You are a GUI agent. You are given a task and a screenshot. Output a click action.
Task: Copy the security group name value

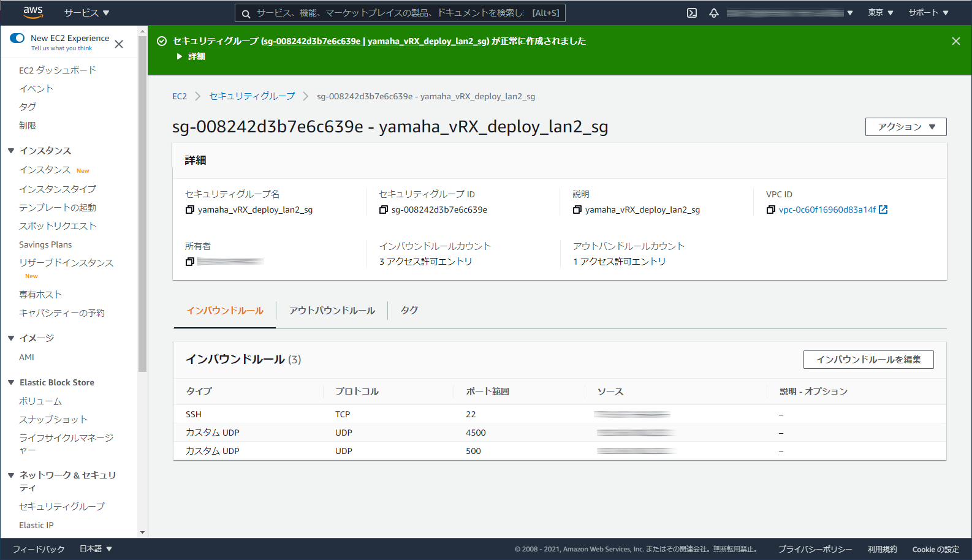190,210
